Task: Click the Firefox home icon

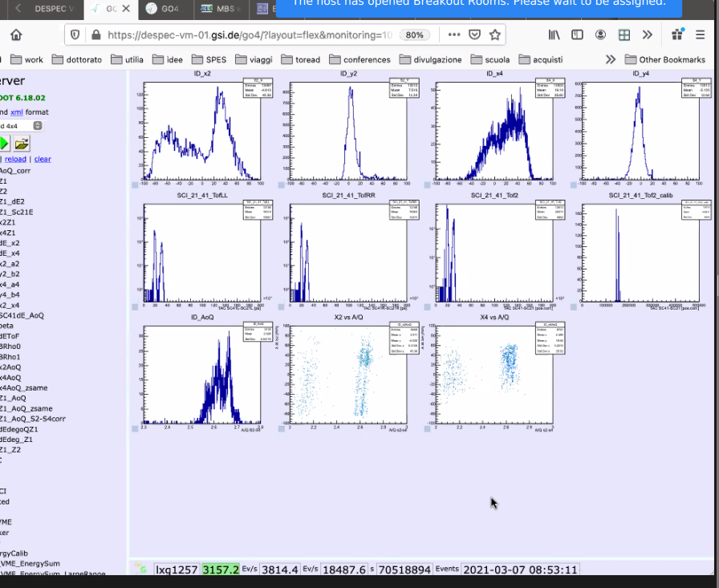Action: [16, 35]
